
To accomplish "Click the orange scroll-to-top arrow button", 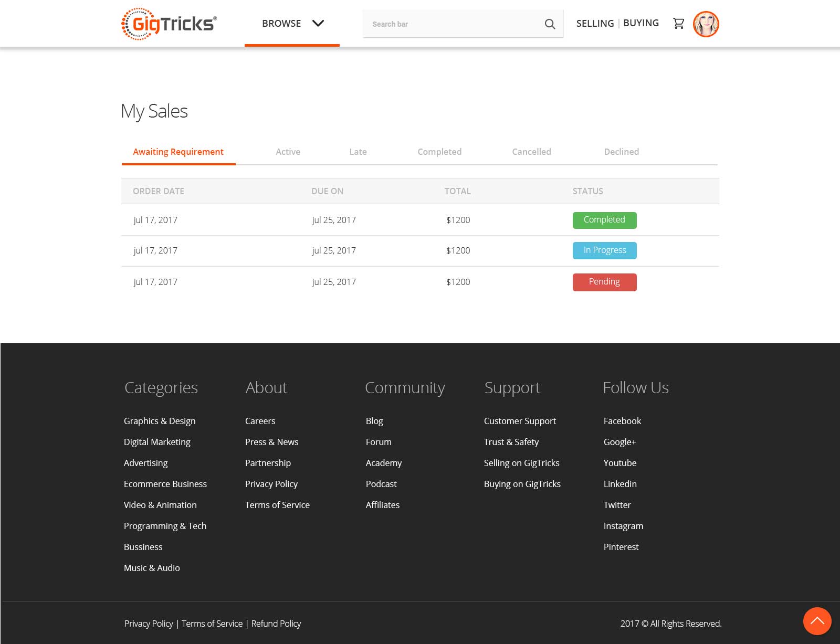I will pyautogui.click(x=817, y=621).
